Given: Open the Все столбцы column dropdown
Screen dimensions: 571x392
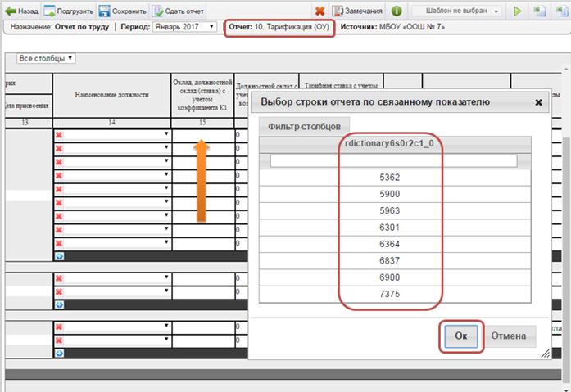Looking at the screenshot, I should [46, 59].
